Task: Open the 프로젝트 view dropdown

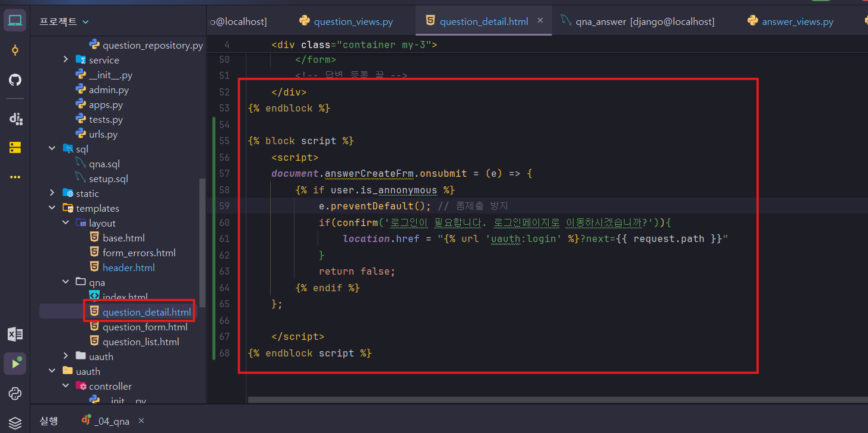Action: click(x=64, y=21)
